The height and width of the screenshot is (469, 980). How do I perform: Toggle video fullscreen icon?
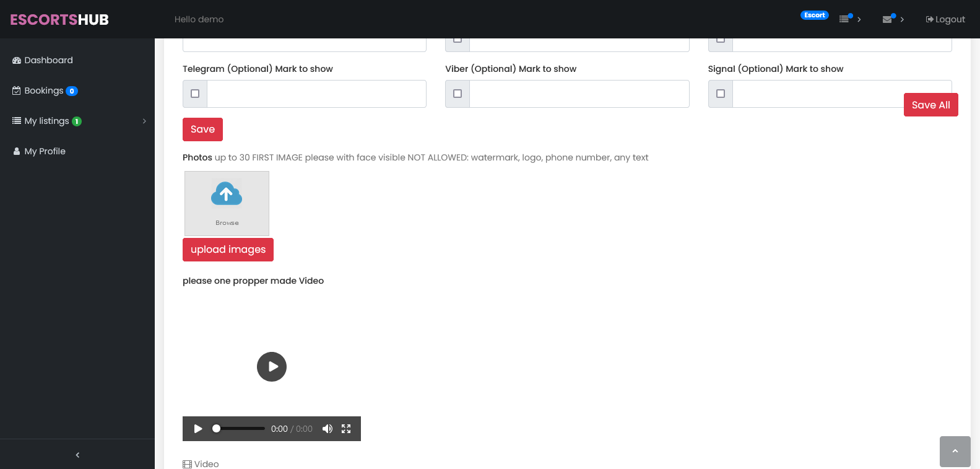point(346,429)
